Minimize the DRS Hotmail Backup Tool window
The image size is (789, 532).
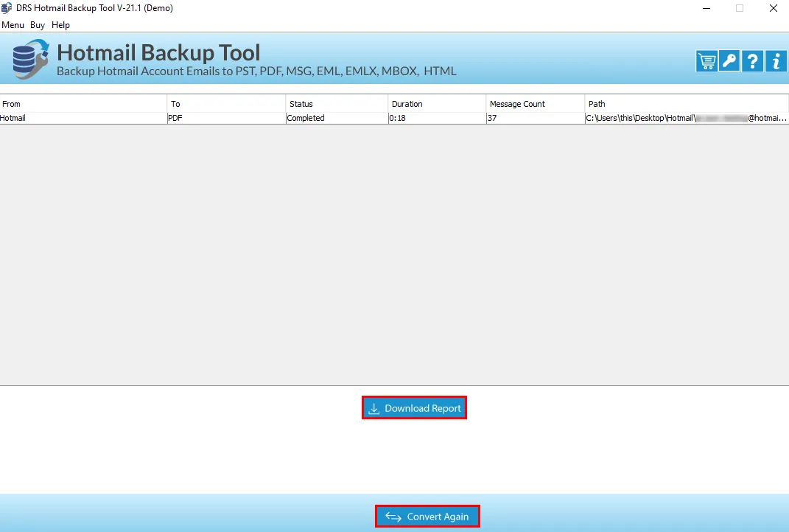(x=706, y=8)
